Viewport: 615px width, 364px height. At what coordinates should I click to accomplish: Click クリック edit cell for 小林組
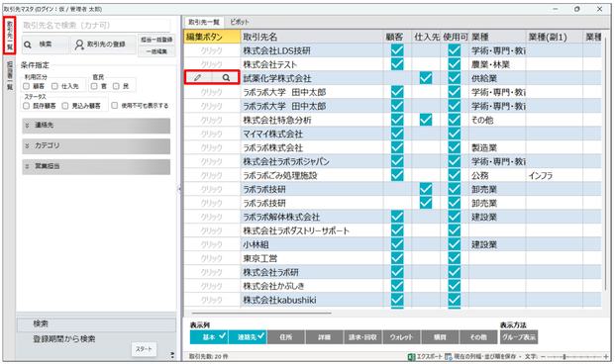(x=212, y=244)
